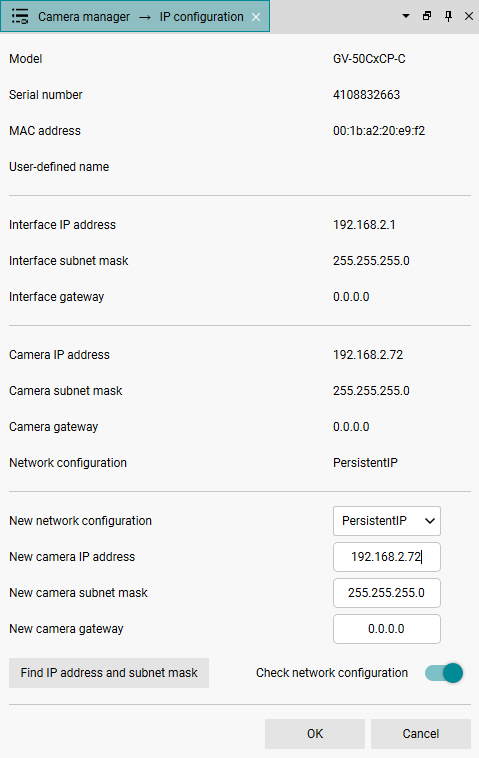Click the Interface gateway label
The width and height of the screenshot is (479, 758).
pyautogui.click(x=57, y=297)
